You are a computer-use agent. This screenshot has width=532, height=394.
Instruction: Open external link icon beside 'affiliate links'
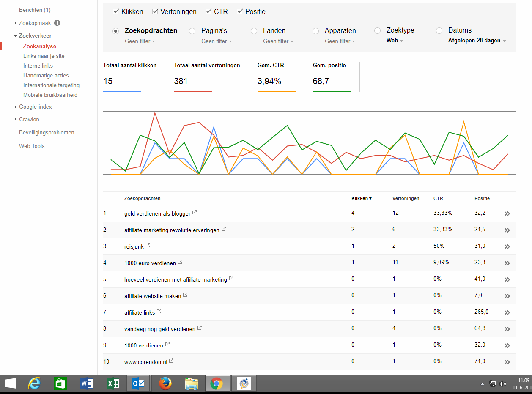tap(159, 312)
